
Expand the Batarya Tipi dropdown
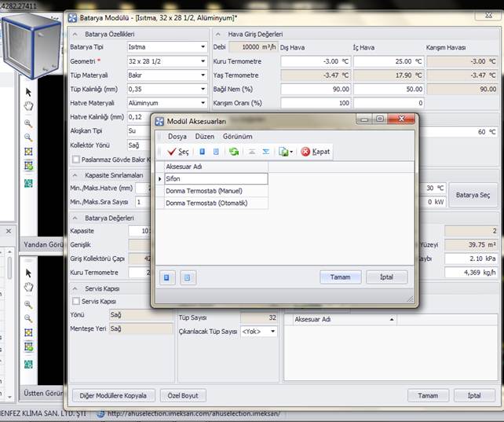(x=203, y=47)
